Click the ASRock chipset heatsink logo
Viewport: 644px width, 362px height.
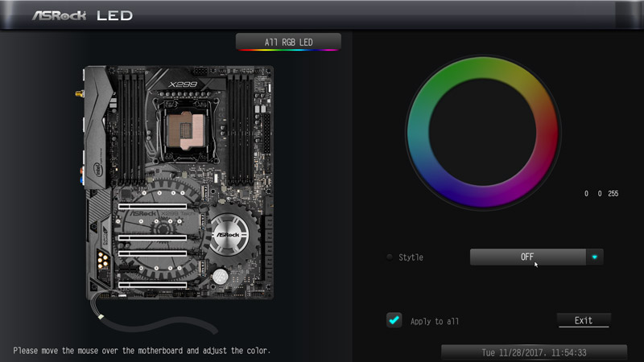(x=229, y=234)
